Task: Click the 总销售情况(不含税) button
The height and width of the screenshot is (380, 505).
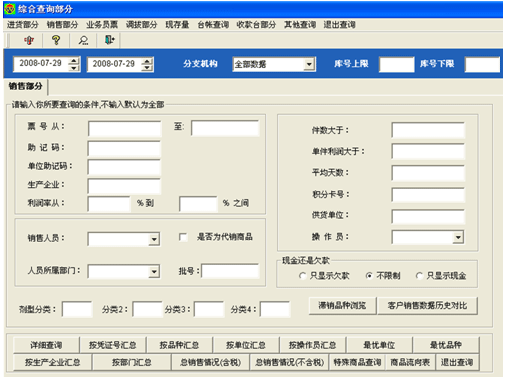Action: click(289, 362)
